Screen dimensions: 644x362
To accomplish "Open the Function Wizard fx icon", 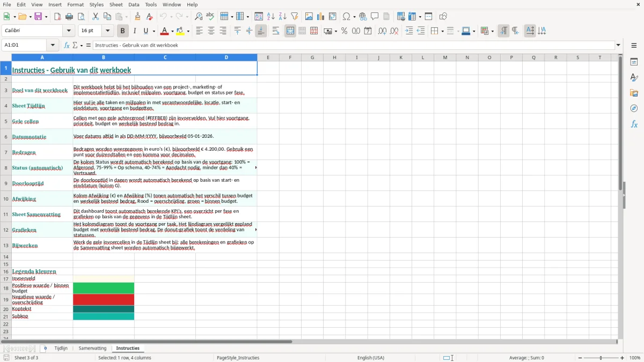I will click(67, 45).
